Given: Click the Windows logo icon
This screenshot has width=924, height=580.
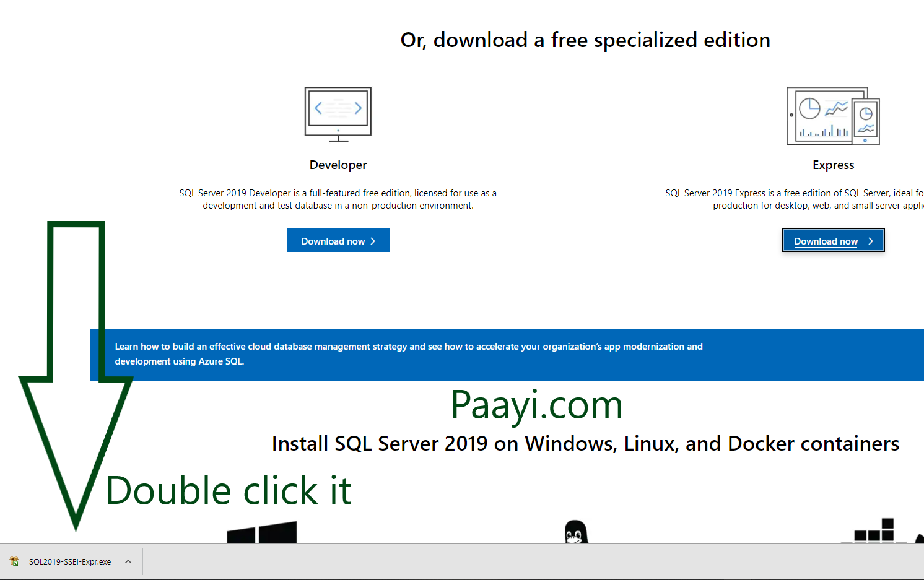Looking at the screenshot, I should tap(262, 533).
